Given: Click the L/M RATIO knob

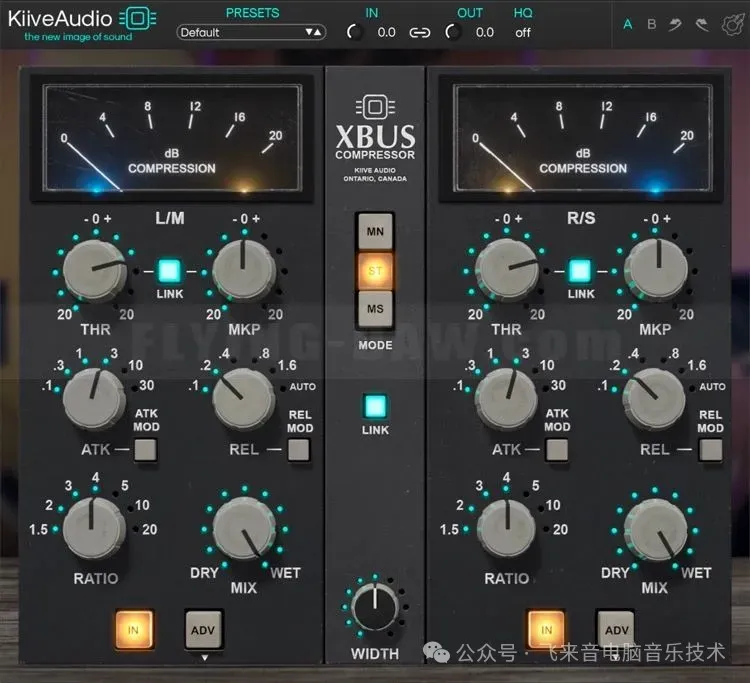Looking at the screenshot, I should tap(94, 529).
